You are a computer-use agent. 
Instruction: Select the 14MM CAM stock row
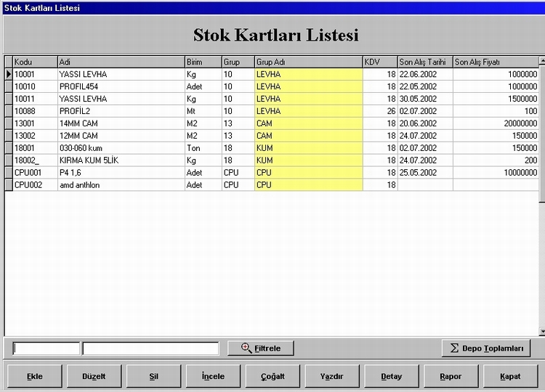coord(120,123)
